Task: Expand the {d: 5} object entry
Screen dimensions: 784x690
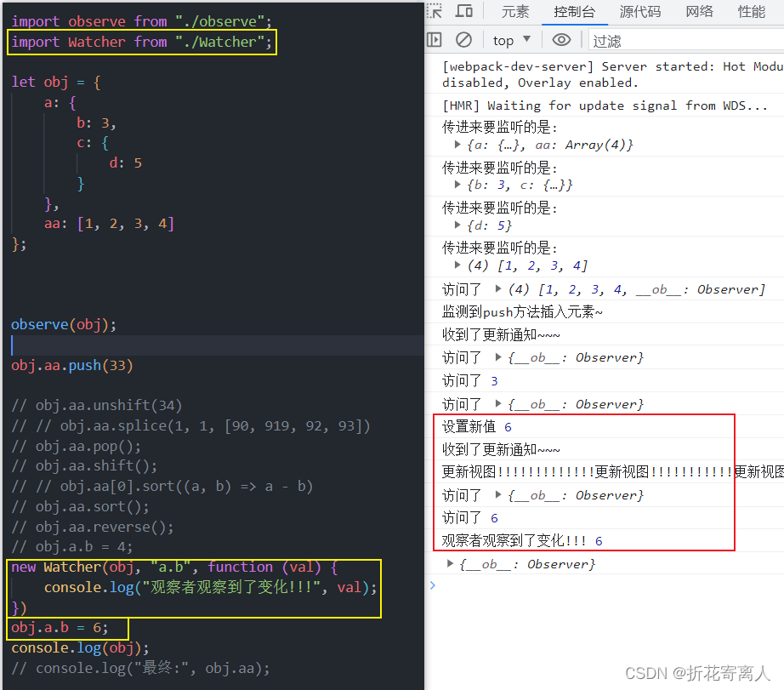Action: point(457,226)
